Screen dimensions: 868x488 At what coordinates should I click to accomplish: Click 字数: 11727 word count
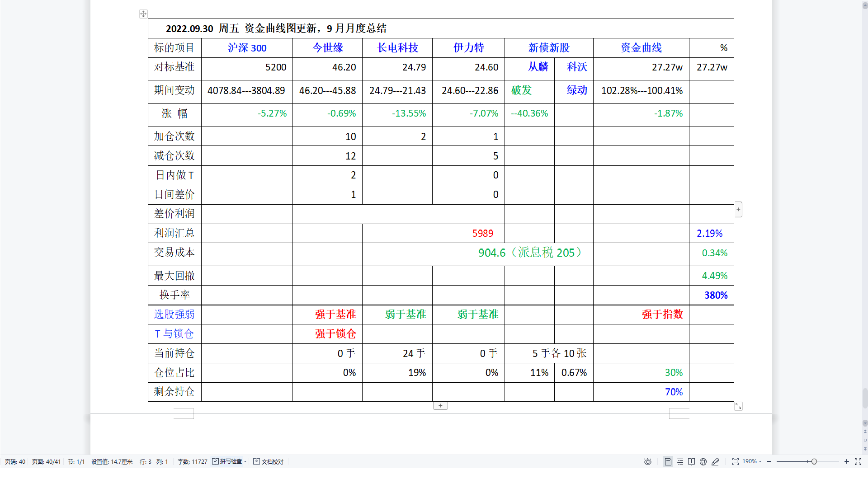[192, 462]
